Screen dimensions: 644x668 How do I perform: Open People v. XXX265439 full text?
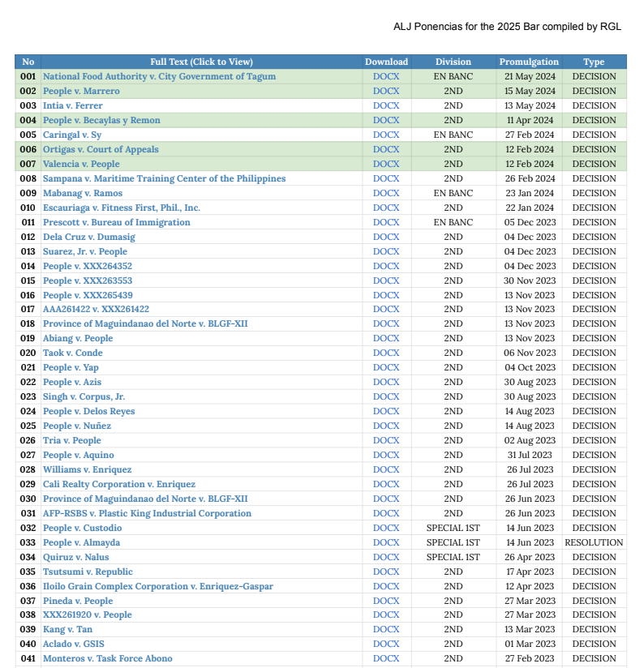88,295
